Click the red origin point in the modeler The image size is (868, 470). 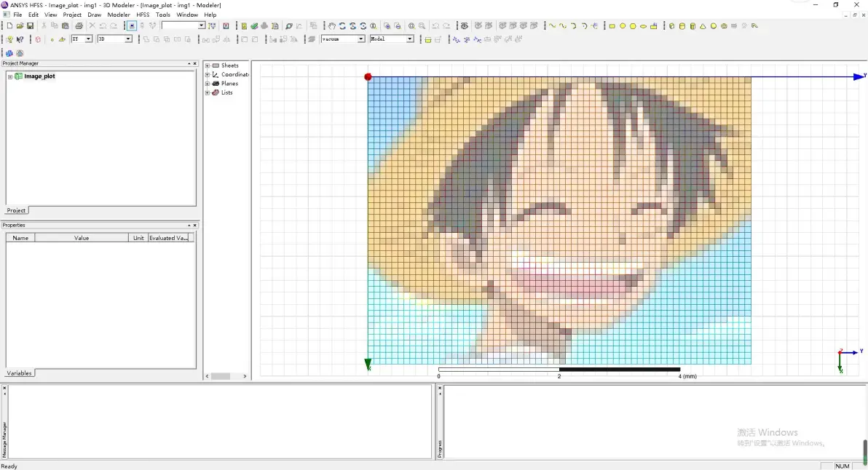[368, 77]
